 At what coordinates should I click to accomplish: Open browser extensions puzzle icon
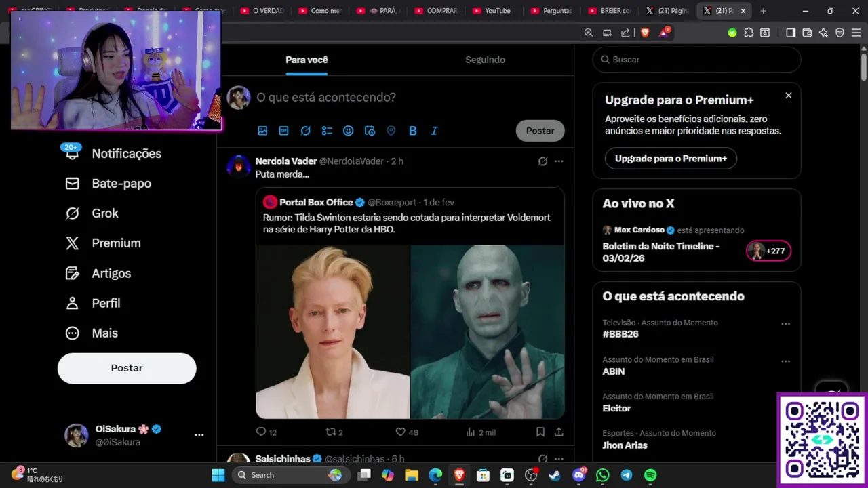coord(749,33)
